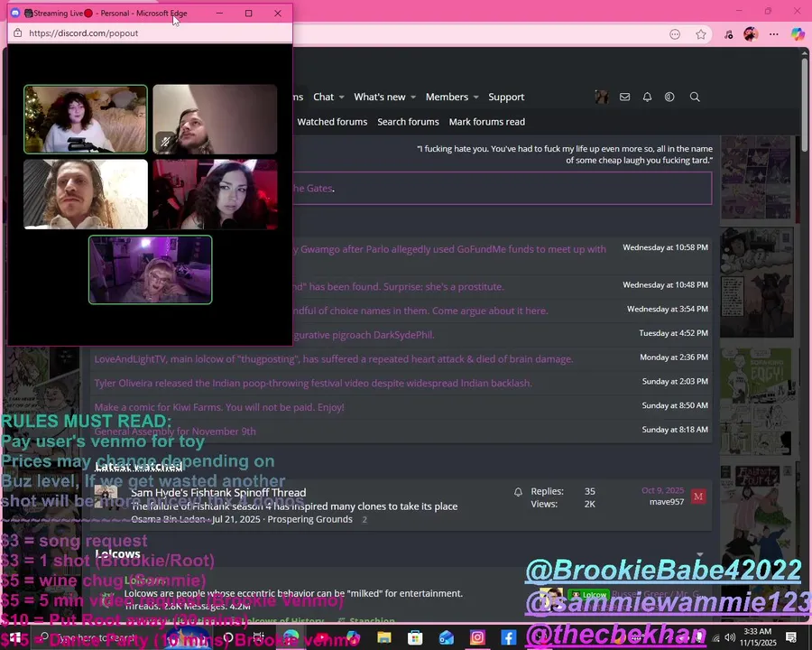
Task: Open the M avatar beside mave957
Action: (x=698, y=497)
